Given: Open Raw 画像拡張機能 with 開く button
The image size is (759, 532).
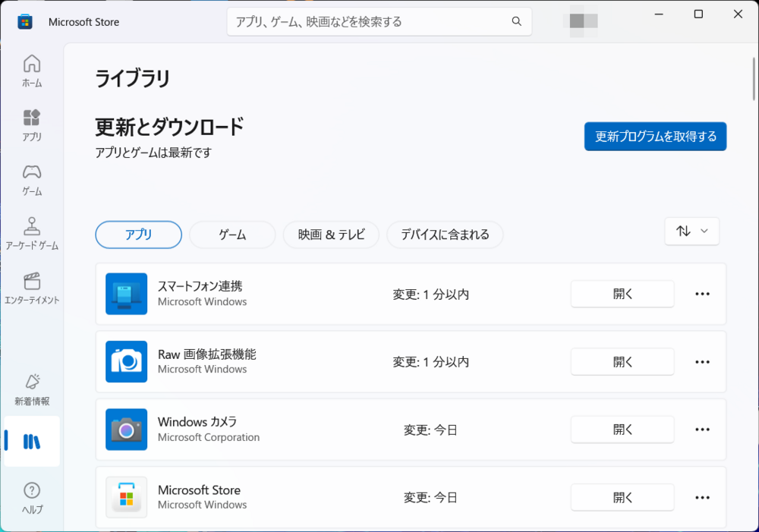Looking at the screenshot, I should click(x=622, y=361).
